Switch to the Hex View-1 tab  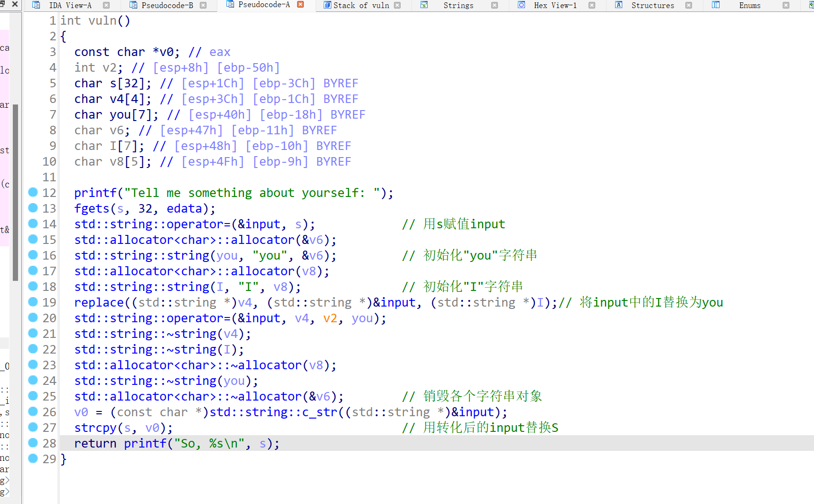click(x=555, y=5)
